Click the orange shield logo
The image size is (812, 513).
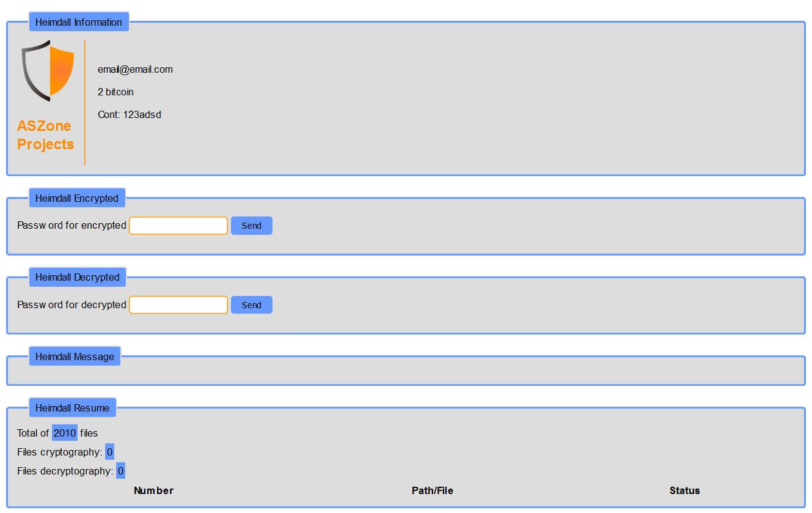point(48,70)
